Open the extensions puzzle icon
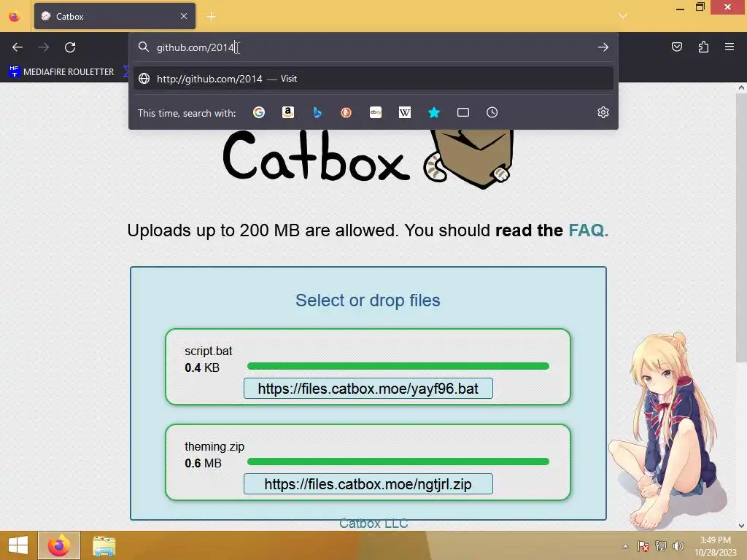Screen dimensions: 747x560 point(703,47)
